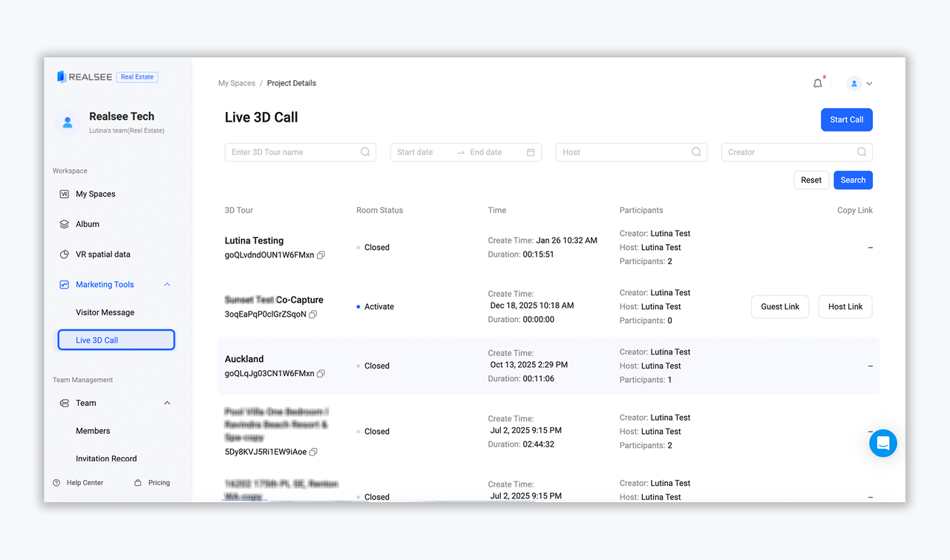Collapse the Marketing Tools section
The width and height of the screenshot is (950, 560).
(167, 285)
